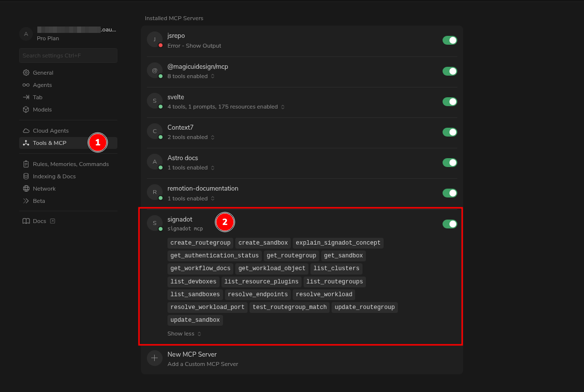The width and height of the screenshot is (584, 392).
Task: Click the Cloud Agents cloud icon
Action: (26, 130)
